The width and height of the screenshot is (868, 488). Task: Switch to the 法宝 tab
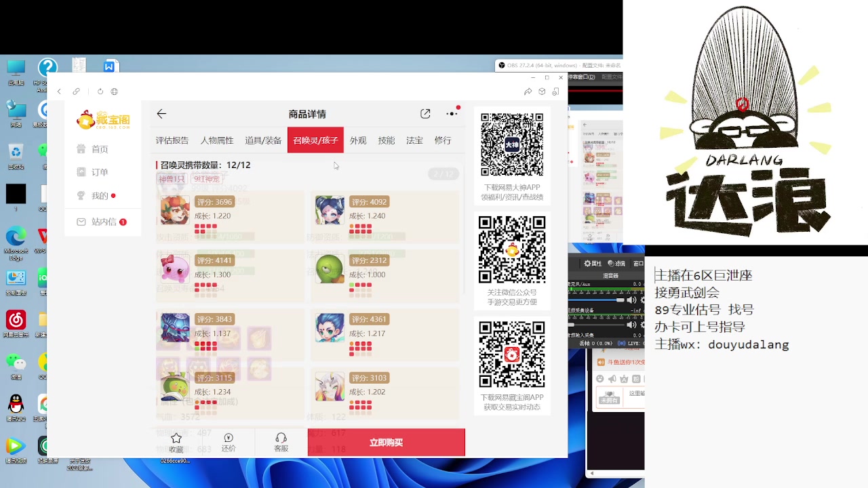(x=414, y=140)
